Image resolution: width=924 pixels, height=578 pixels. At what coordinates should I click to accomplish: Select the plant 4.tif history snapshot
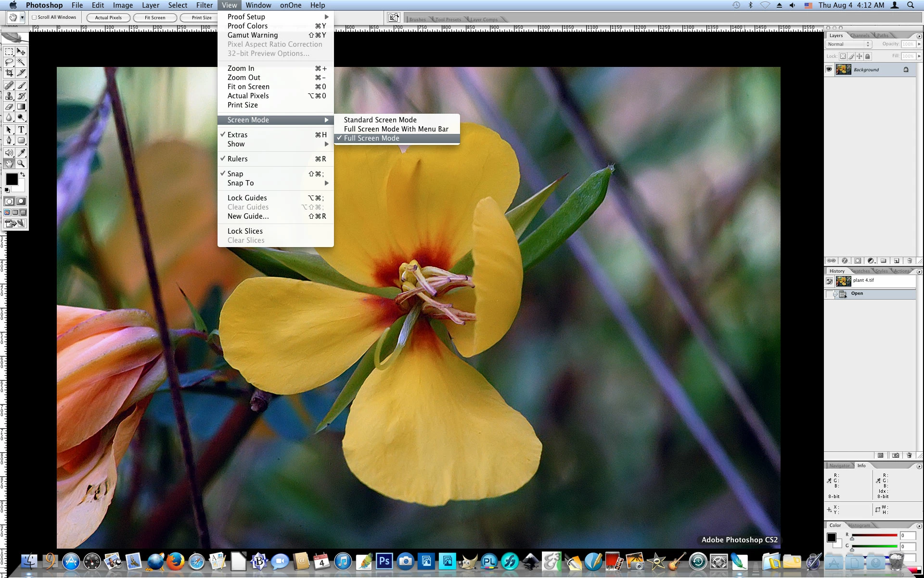[863, 280]
